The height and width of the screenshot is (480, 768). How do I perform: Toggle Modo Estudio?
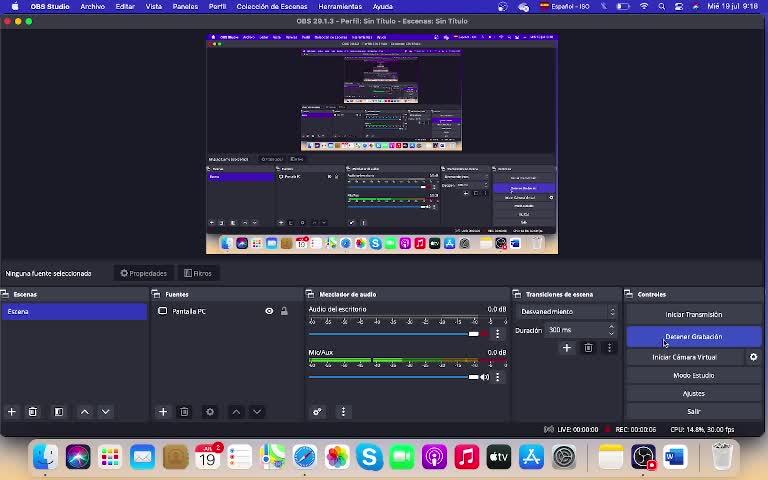click(694, 375)
